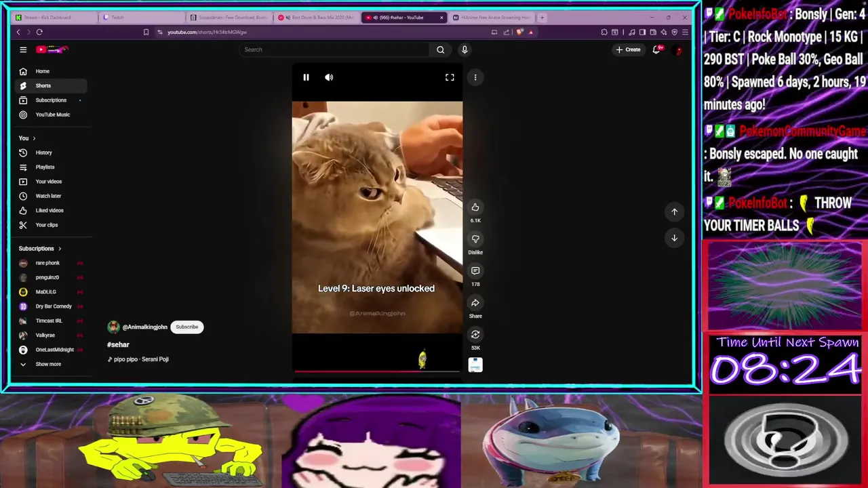This screenshot has height=488, width=868.
Task: Expand Show more subscriptions
Action: point(50,364)
